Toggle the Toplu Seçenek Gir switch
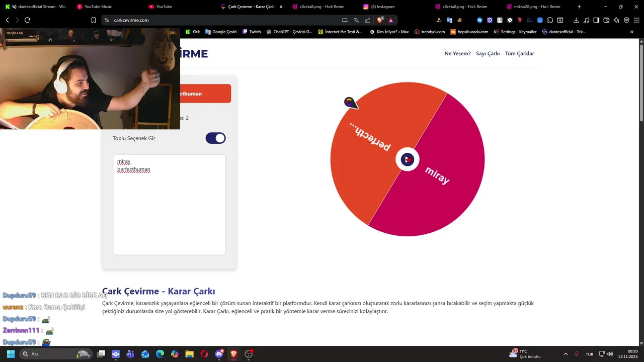This screenshot has height=362, width=644. click(x=215, y=138)
